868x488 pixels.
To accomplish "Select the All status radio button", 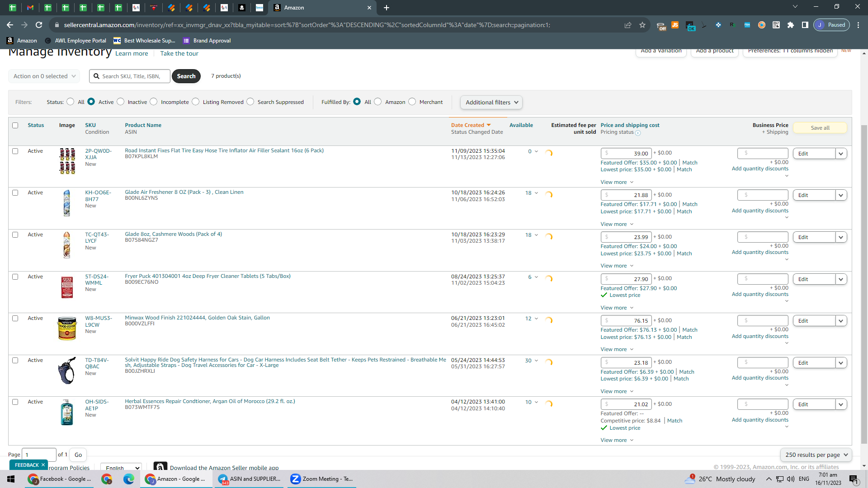I will tap(71, 102).
